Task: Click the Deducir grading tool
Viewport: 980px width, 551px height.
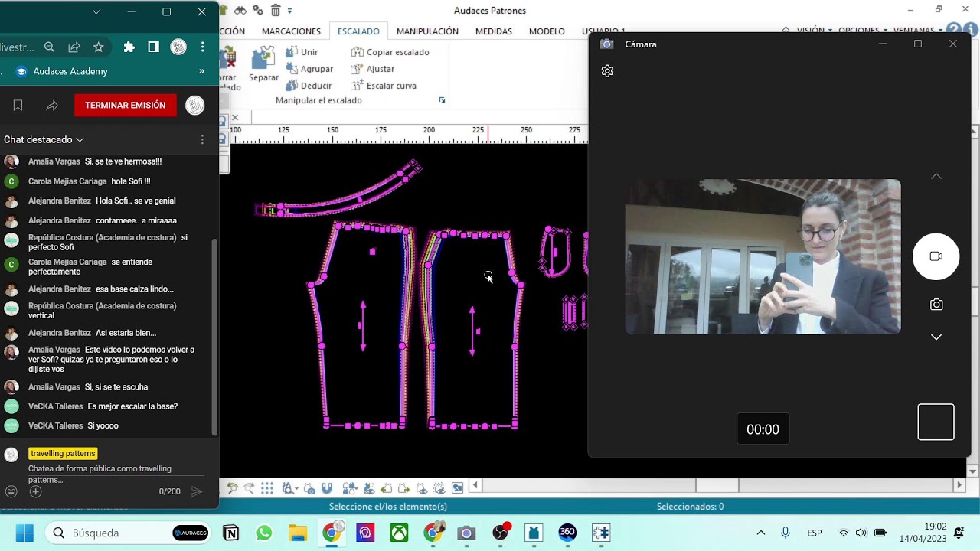Action: (x=309, y=86)
